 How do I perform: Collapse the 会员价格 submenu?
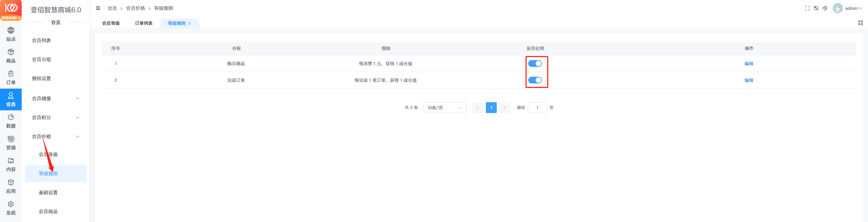click(56, 136)
